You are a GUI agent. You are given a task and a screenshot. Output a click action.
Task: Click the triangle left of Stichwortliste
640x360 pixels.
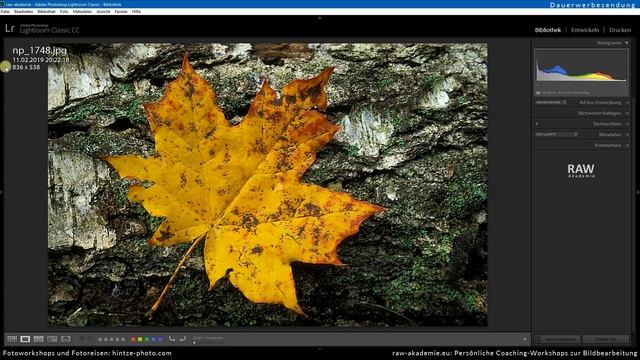(537, 124)
